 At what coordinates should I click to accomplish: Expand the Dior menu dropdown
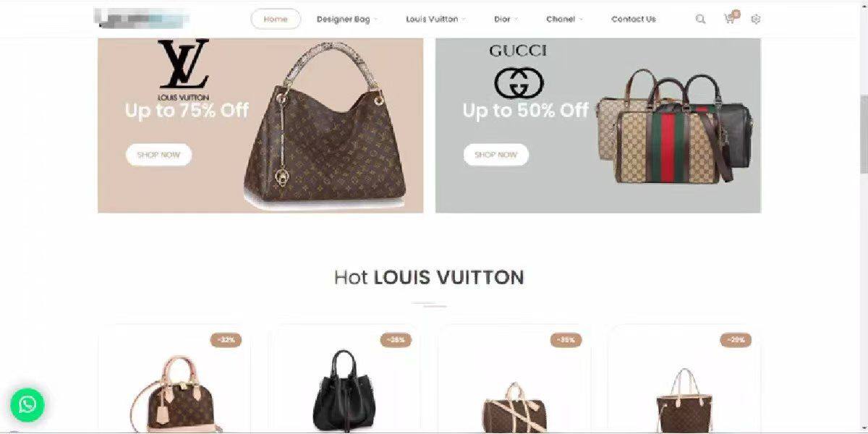tap(506, 20)
